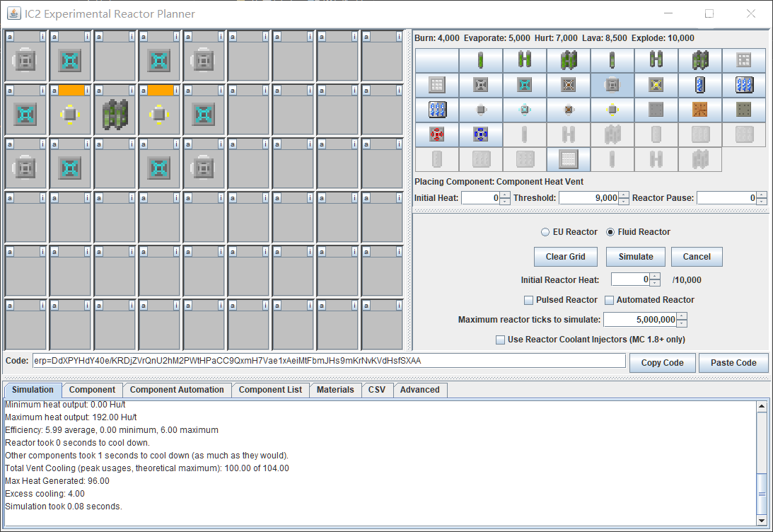Pick the Quad uranium Fuel Rod in palette
This screenshot has width=773, height=532.
coord(569,61)
